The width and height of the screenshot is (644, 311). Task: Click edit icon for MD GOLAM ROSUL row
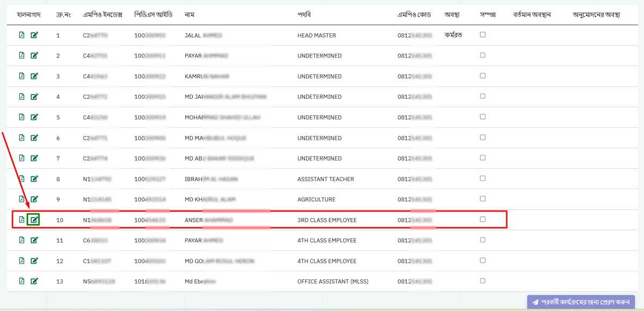pyautogui.click(x=34, y=261)
